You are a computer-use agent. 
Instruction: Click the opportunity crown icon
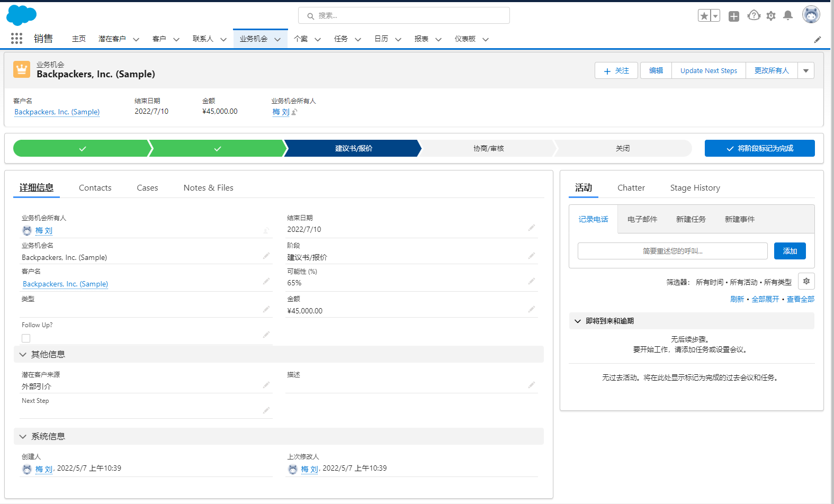coord(22,69)
